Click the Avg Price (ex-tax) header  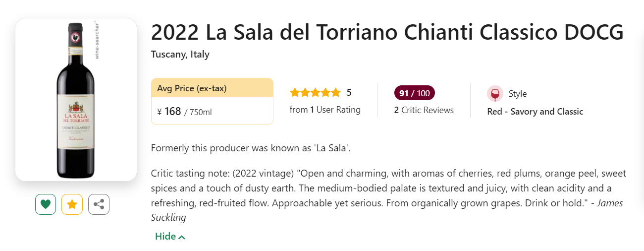192,88
